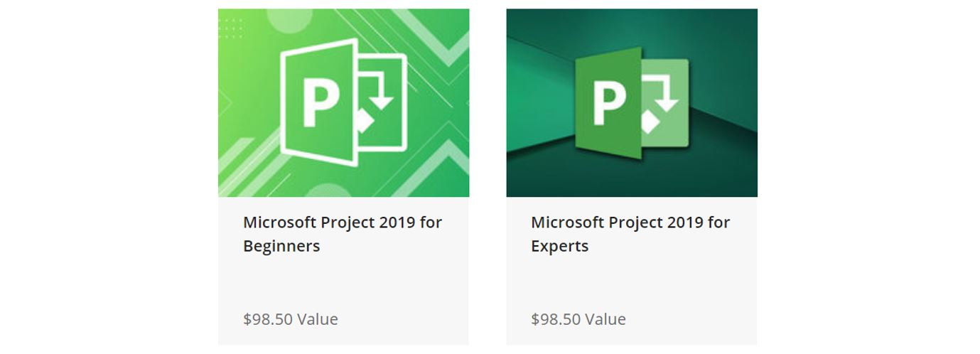Click the dotted pattern on the Beginners thumbnail

pyautogui.click(x=230, y=28)
